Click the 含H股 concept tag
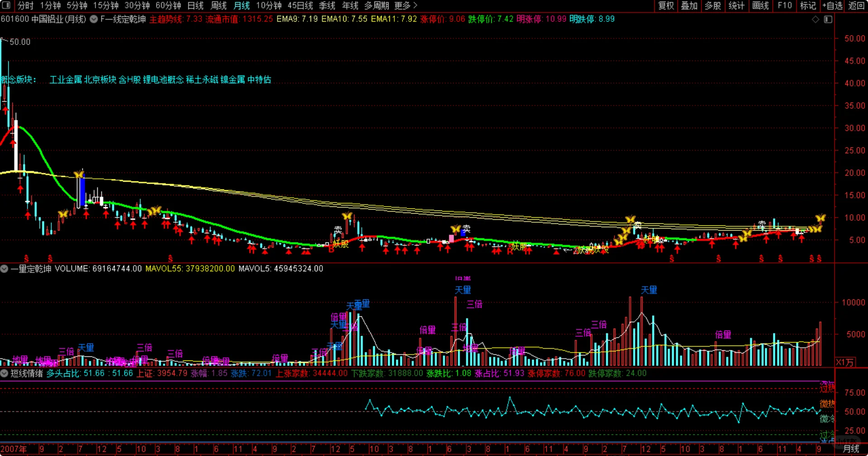This screenshot has width=868, height=456. (x=130, y=80)
